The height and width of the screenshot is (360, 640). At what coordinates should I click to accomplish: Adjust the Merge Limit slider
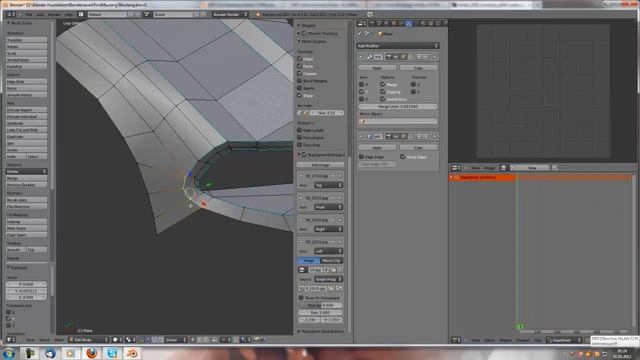point(398,107)
